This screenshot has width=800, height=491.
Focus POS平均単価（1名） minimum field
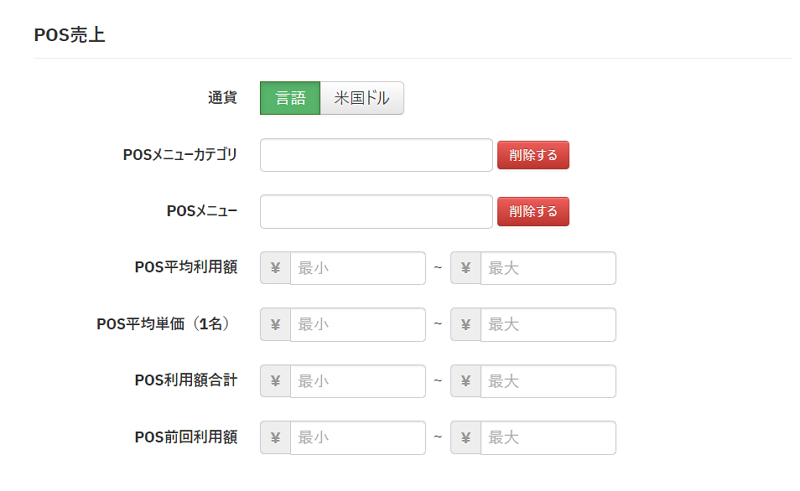click(357, 324)
